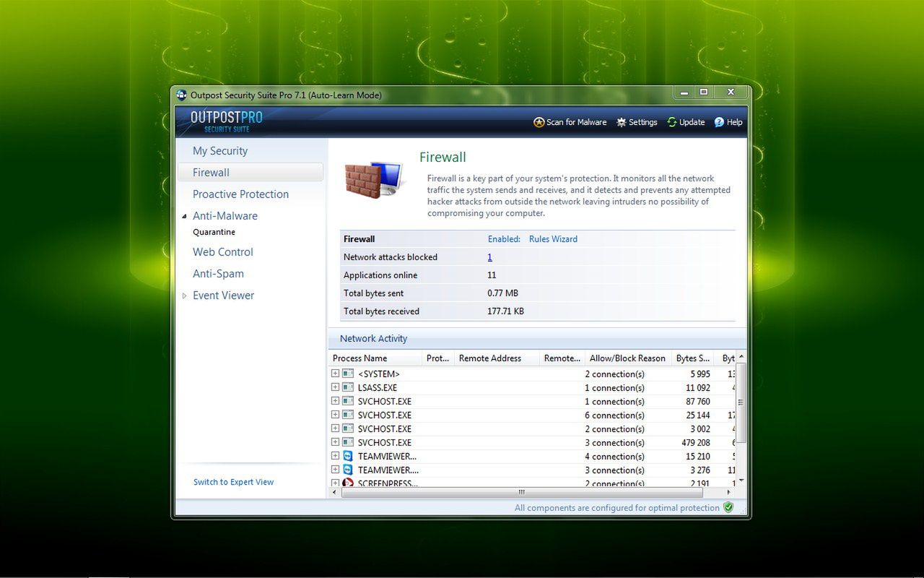Expand SVCHOST.EXE row with 2 connections
The width and height of the screenshot is (924, 578).
pyautogui.click(x=335, y=428)
